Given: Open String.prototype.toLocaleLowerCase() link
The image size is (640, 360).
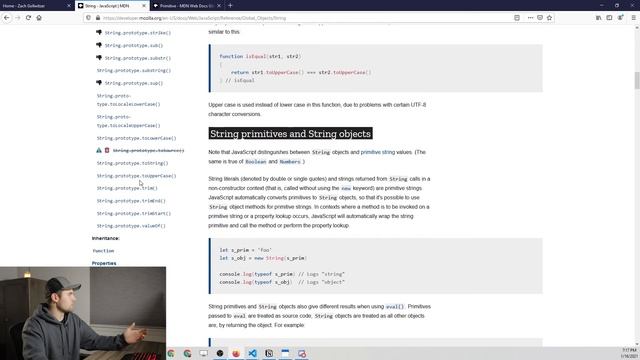Looking at the screenshot, I should [x=128, y=100].
